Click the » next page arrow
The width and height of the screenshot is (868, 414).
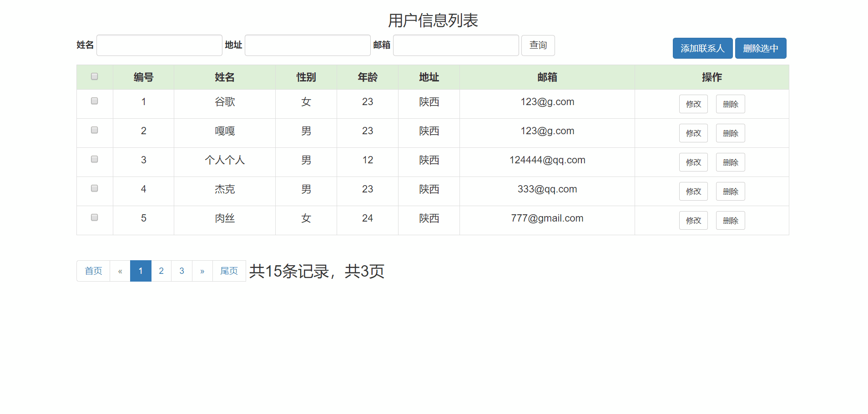click(202, 271)
